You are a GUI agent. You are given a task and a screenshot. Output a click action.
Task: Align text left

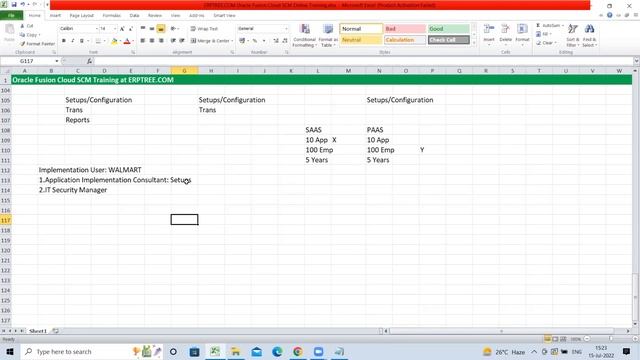[x=143, y=41]
